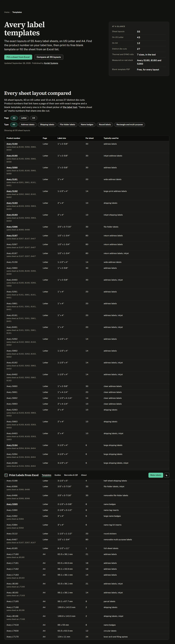Go to Home breadcrumb
This screenshot has width=175, height=644.
7,12
